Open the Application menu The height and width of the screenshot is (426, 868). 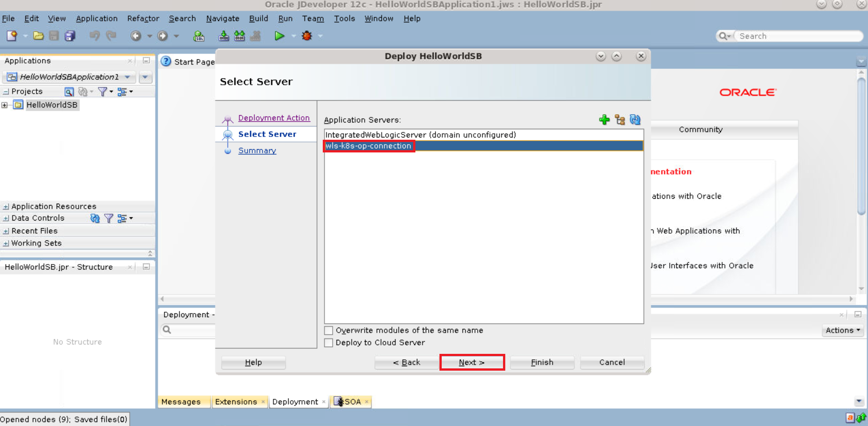pyautogui.click(x=97, y=19)
